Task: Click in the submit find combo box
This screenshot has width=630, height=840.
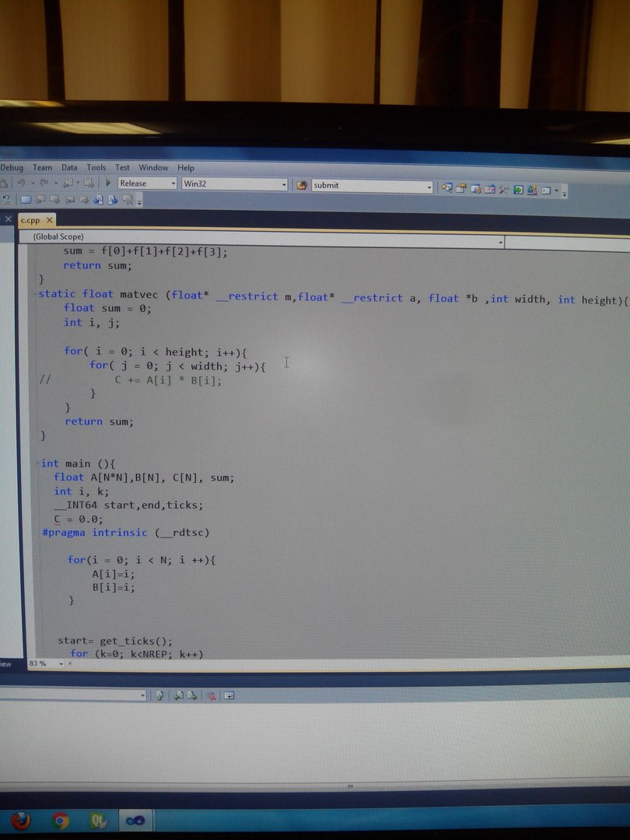Action: 366,186
